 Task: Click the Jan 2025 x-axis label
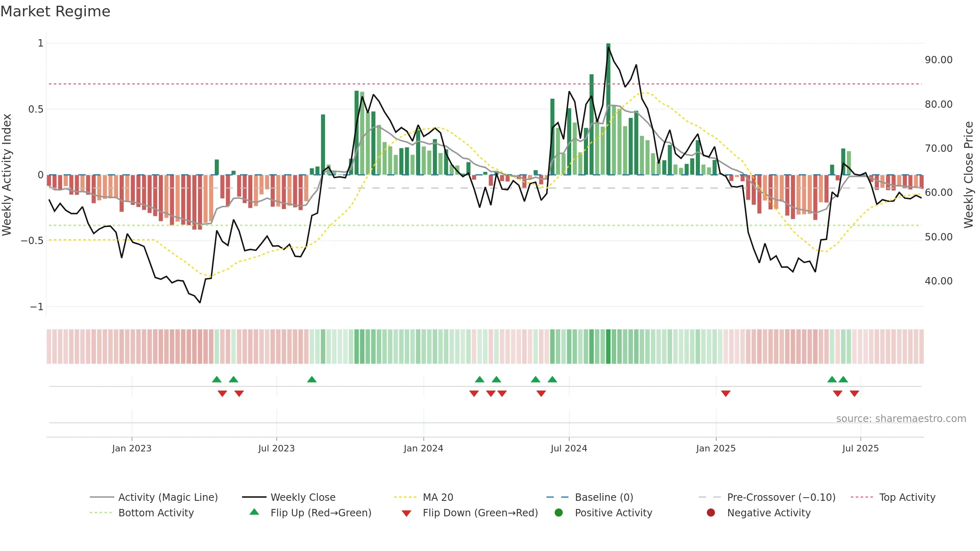point(716,448)
